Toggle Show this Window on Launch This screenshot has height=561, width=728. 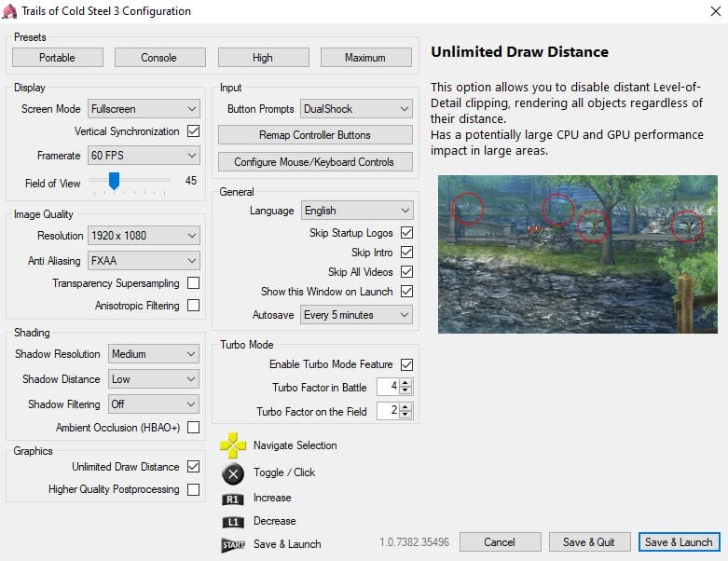pos(406,292)
